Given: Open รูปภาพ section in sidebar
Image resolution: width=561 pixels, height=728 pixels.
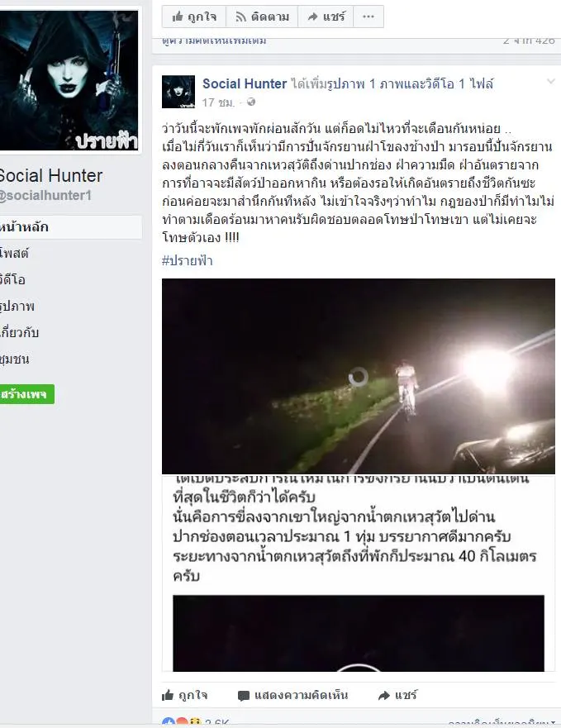Looking at the screenshot, I should click(x=17, y=306).
